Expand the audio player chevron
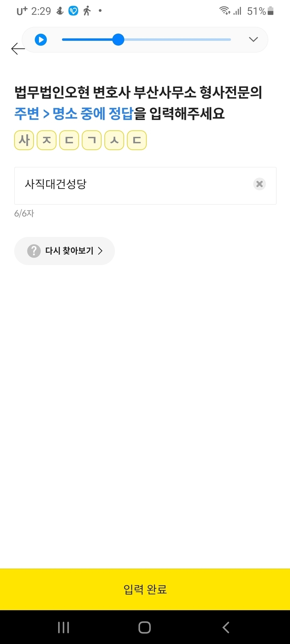 [253, 39]
